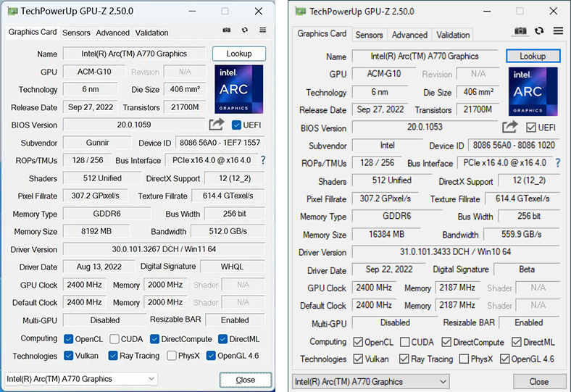Switch to Advanced tab in left window
The width and height of the screenshot is (571, 392).
(112, 33)
